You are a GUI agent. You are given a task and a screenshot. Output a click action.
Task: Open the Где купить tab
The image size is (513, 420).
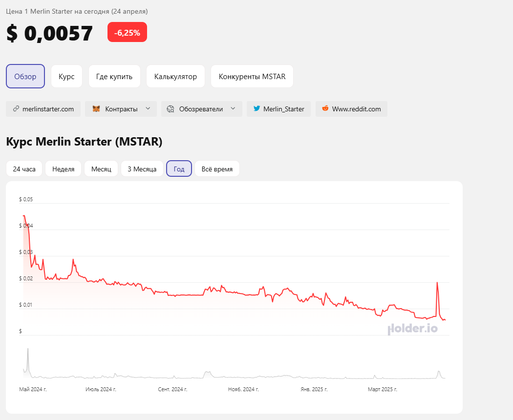pyautogui.click(x=114, y=76)
